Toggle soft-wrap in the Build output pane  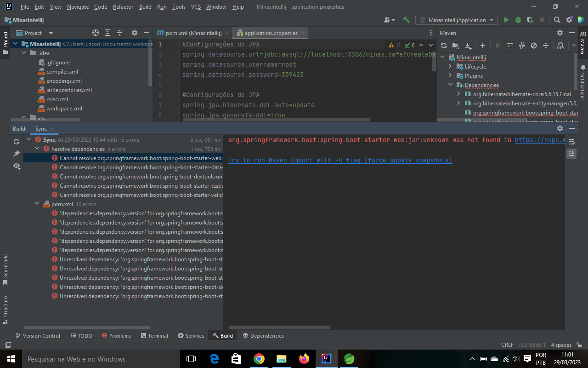(571, 142)
